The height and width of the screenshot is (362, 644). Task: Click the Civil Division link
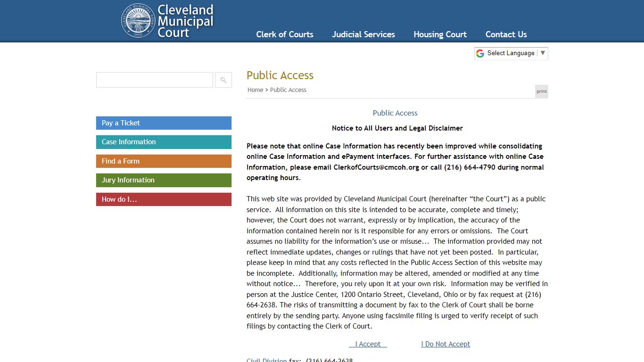tap(266, 360)
